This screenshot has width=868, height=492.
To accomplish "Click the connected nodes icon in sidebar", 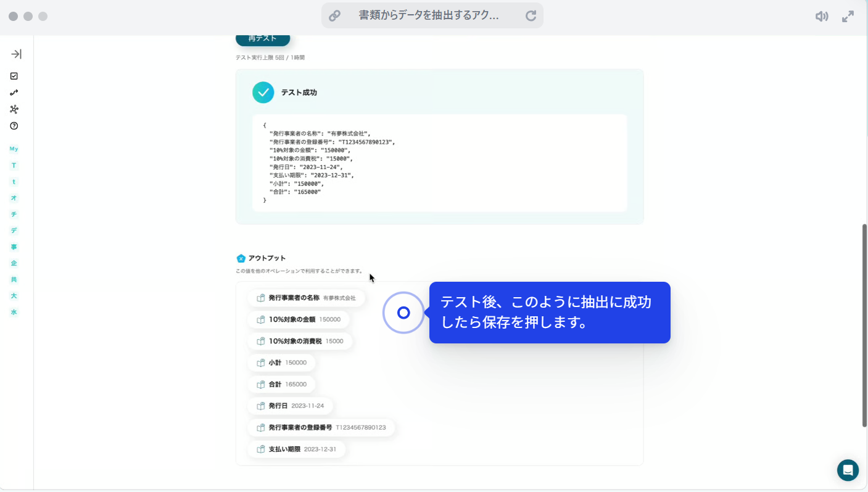I will pos(14,109).
